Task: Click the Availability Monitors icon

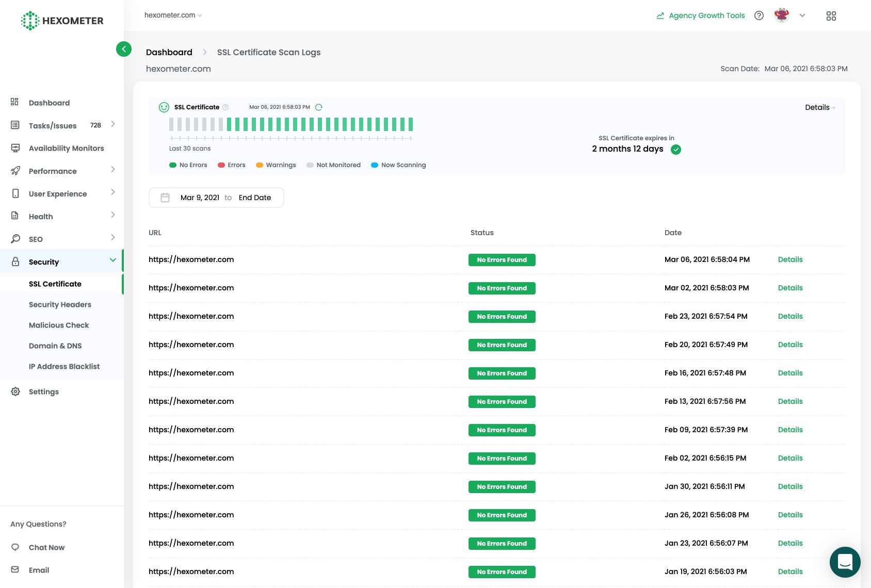Action: (15, 148)
